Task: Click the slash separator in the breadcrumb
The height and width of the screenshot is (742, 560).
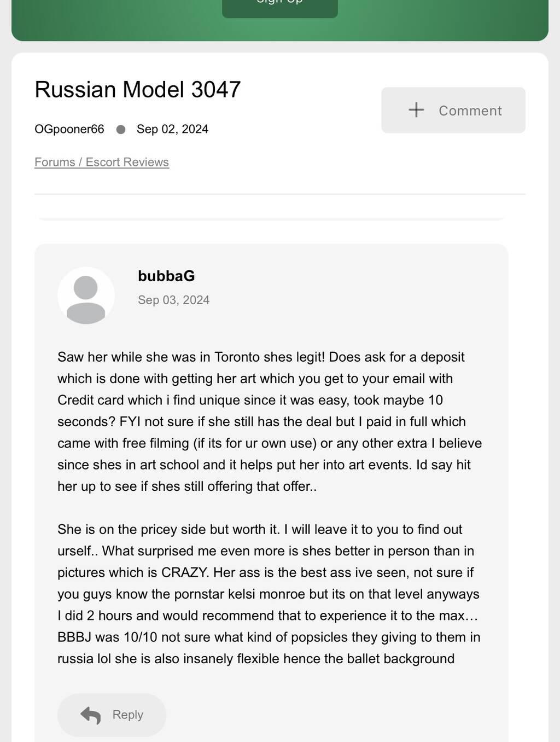Action: (x=80, y=163)
